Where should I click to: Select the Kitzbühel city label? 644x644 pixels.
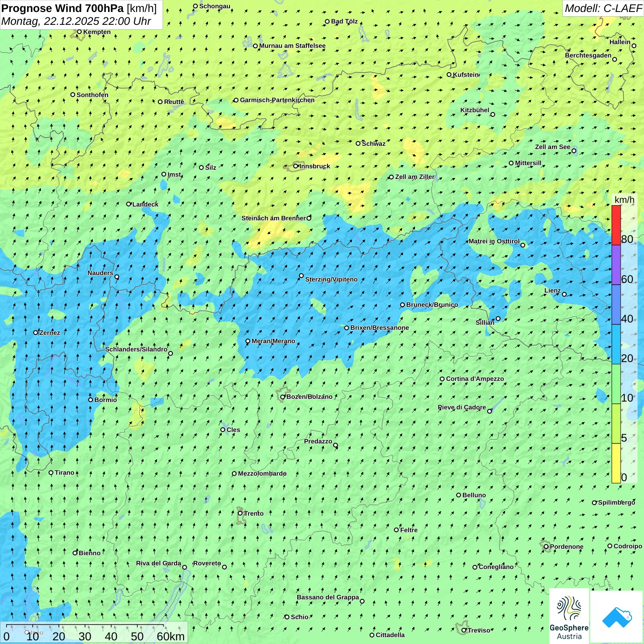475,110
